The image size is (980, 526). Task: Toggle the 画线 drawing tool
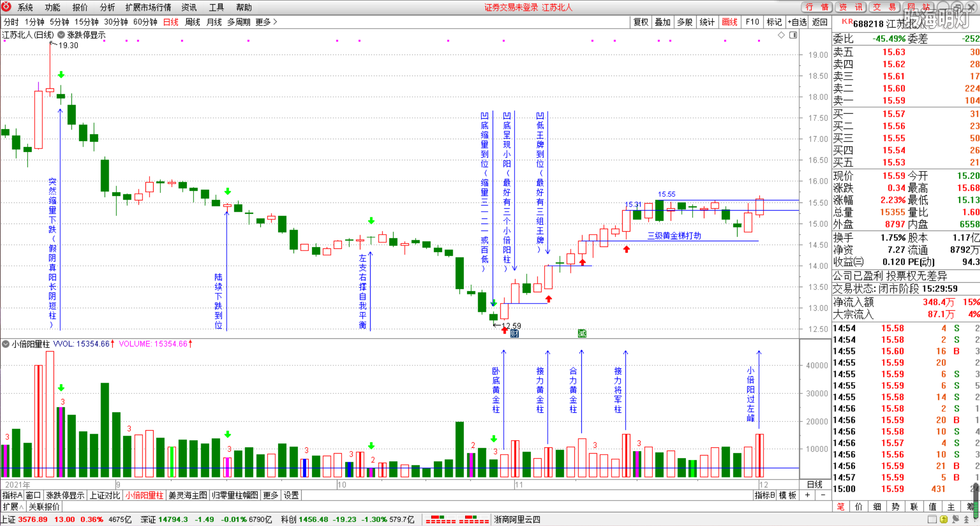[x=730, y=22]
